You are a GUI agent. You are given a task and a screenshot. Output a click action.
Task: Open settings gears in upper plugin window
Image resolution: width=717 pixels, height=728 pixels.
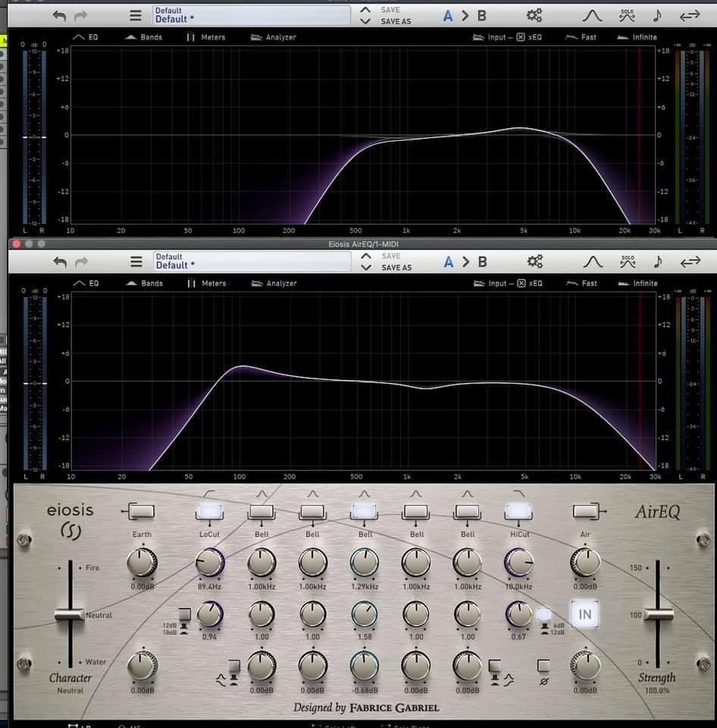[534, 15]
